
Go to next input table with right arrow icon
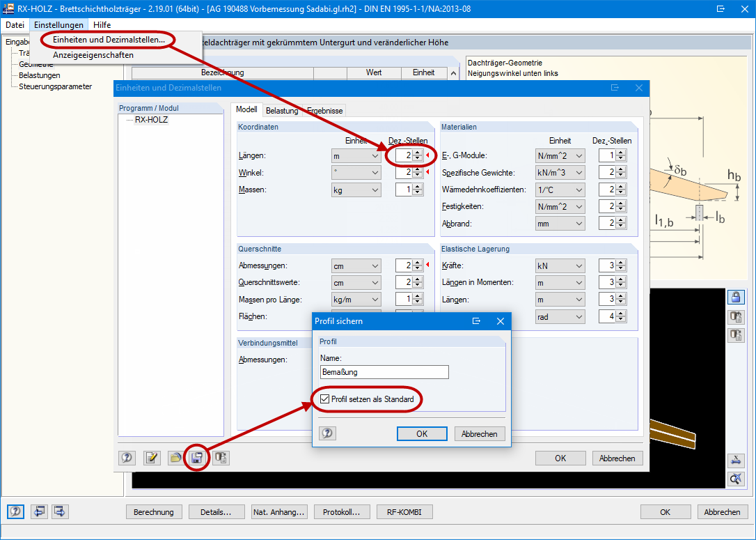(x=60, y=511)
